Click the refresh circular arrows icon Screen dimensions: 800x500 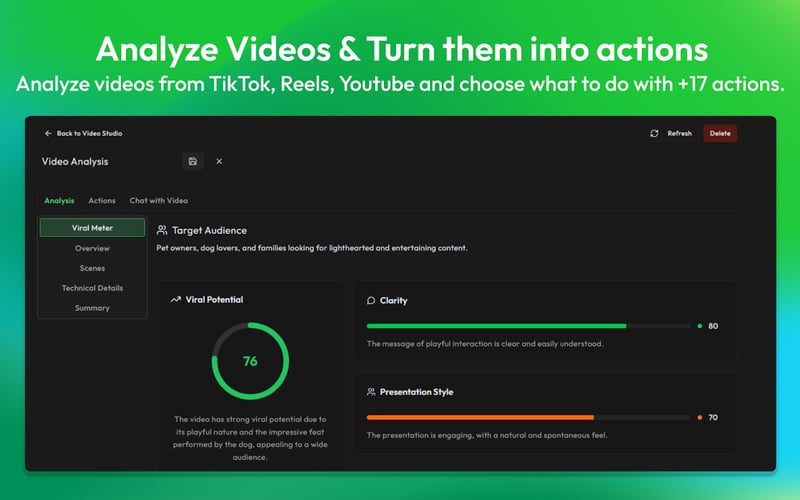(x=654, y=133)
